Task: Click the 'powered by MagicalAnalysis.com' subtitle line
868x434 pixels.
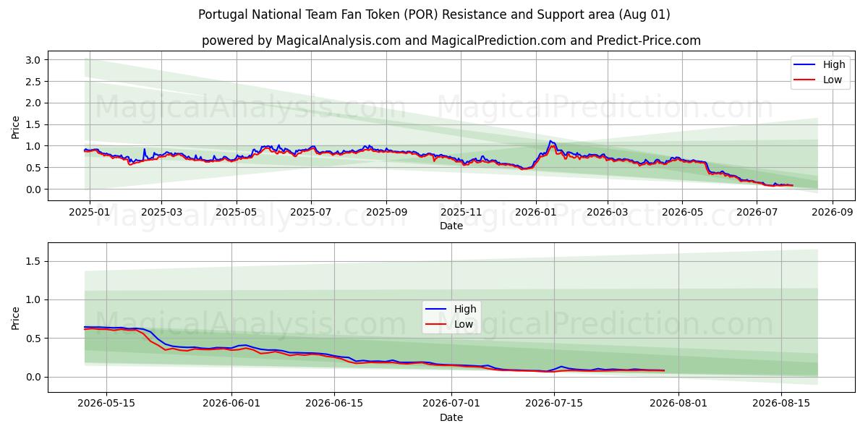Action: point(451,41)
